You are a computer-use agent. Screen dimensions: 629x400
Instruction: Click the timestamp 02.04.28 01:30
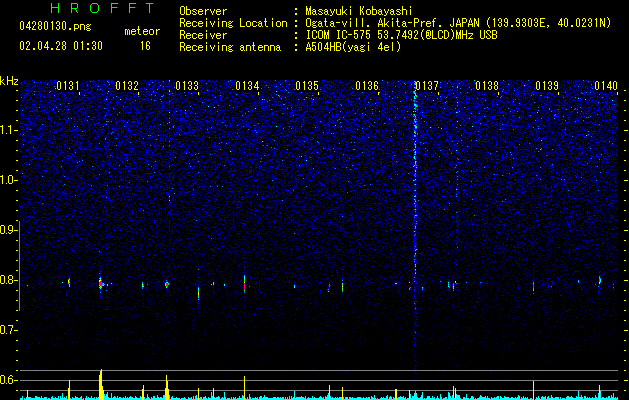pos(61,46)
